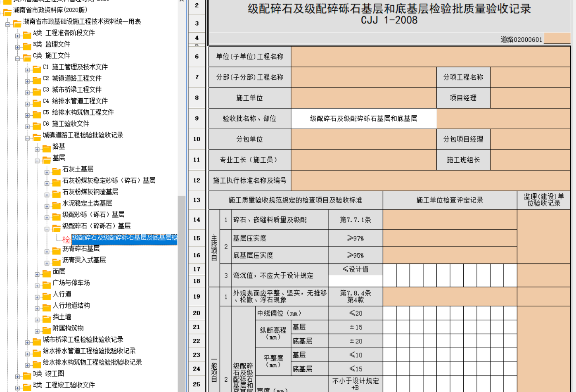
Task: Click the 施工执行标准名称及编号 input cell
Action: [431, 181]
